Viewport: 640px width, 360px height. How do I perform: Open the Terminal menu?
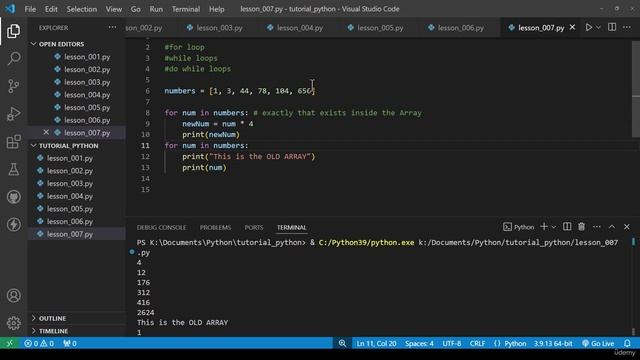[x=186, y=9]
